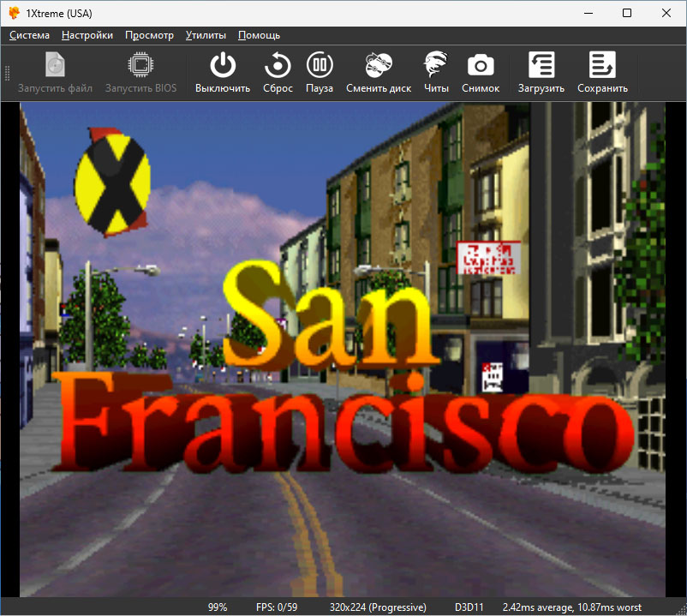The width and height of the screenshot is (687, 616).
Task: Click the 2.42ms average frame time status
Action: pos(571,607)
